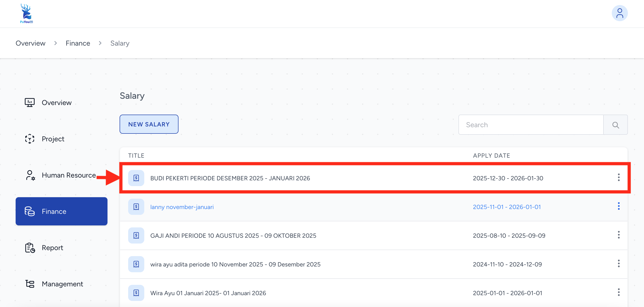The height and width of the screenshot is (307, 644).
Task: Click the Report clipboard icon in sidebar
Action: [x=30, y=248]
